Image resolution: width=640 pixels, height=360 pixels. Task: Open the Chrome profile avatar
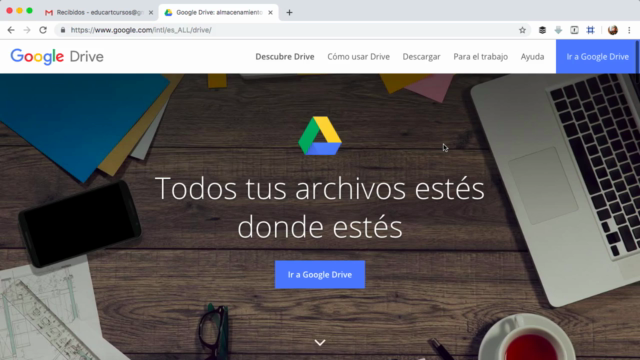pyautogui.click(x=613, y=30)
